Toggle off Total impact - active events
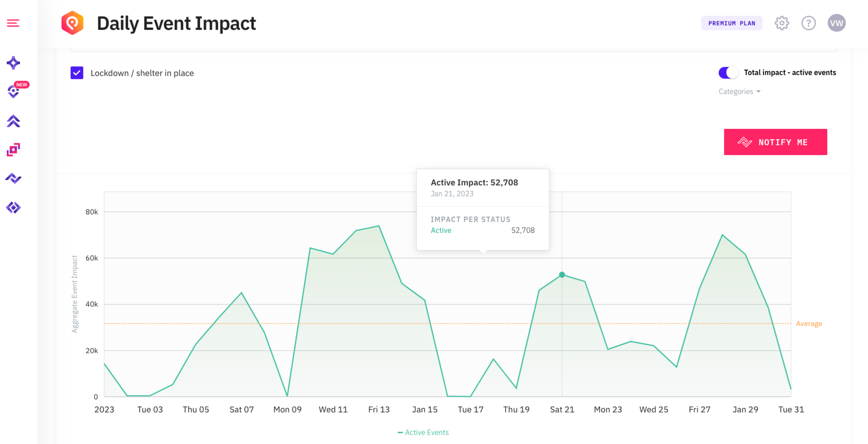The image size is (868, 444). (x=729, y=72)
